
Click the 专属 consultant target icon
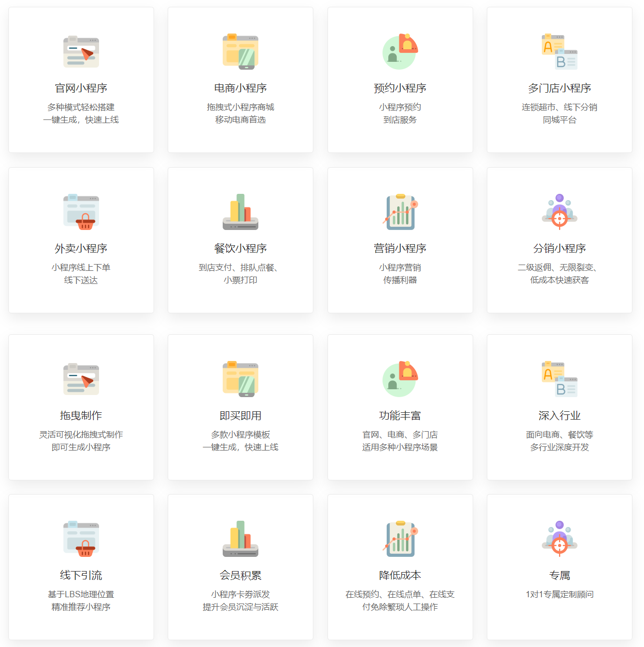coord(559,539)
